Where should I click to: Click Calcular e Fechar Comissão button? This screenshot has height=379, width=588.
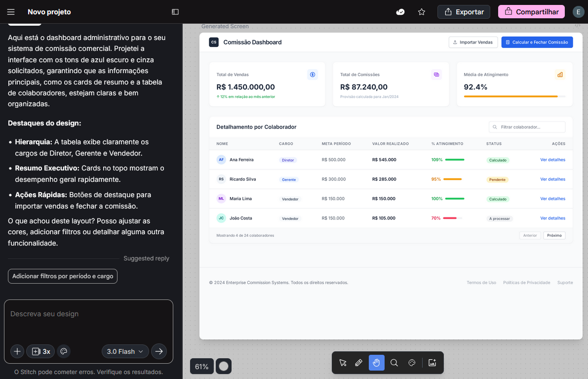pos(537,42)
